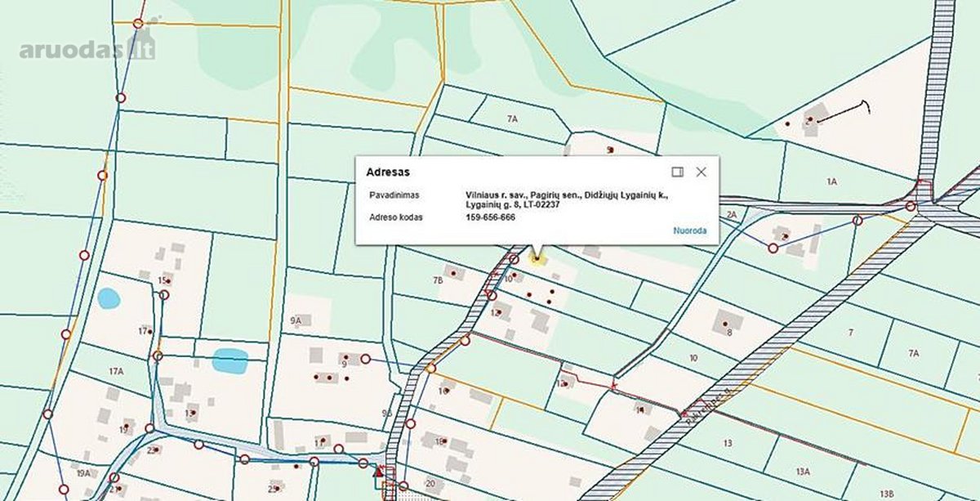Viewport: 980px width, 501px height.
Task: Close the Adresas popup
Action: [701, 172]
